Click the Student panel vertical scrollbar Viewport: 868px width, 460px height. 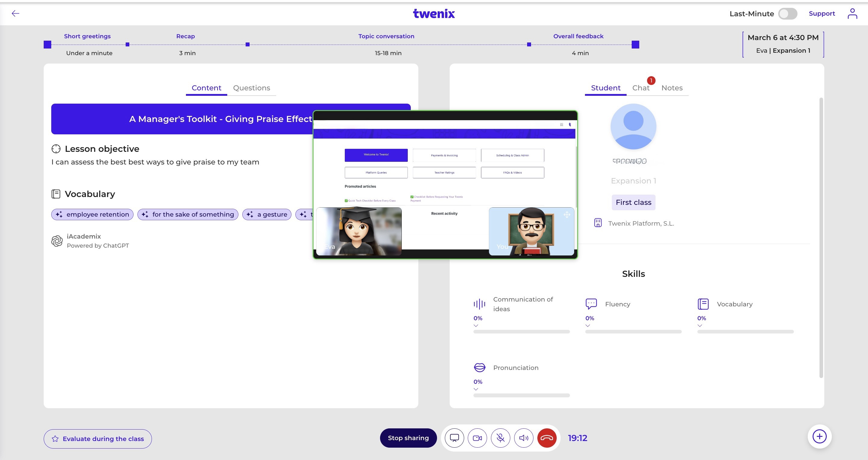pyautogui.click(x=821, y=237)
